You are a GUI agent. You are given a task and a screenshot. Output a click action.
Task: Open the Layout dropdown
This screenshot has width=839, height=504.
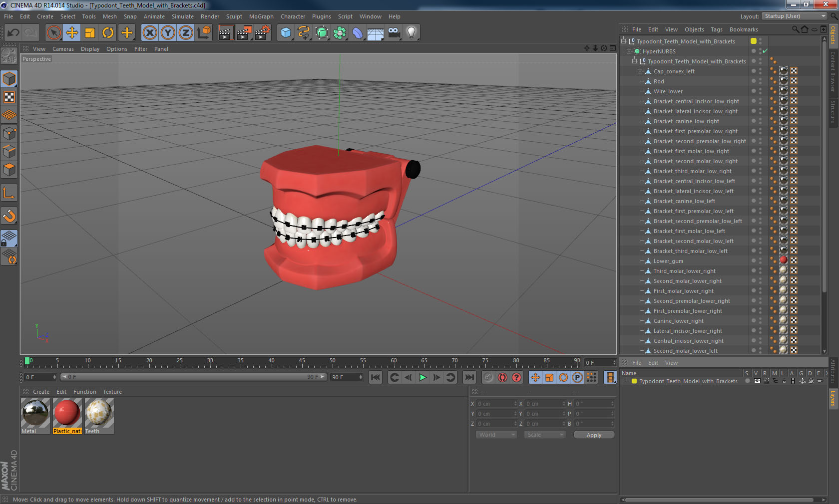coord(795,16)
